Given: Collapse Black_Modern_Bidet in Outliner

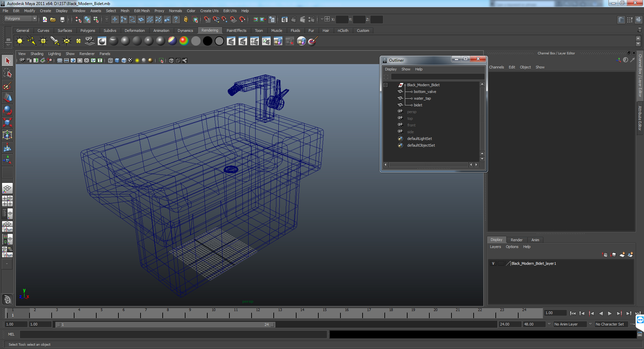Looking at the screenshot, I should (385, 85).
